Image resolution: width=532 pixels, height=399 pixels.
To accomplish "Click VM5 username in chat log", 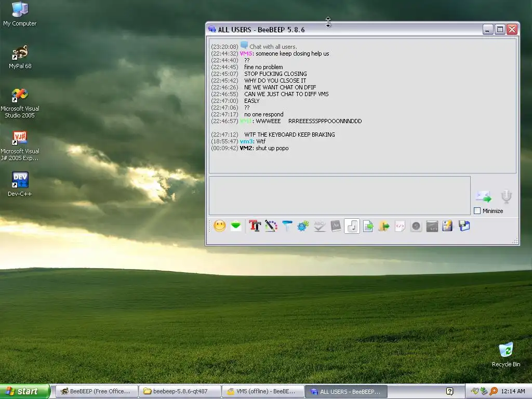I will (246, 54).
